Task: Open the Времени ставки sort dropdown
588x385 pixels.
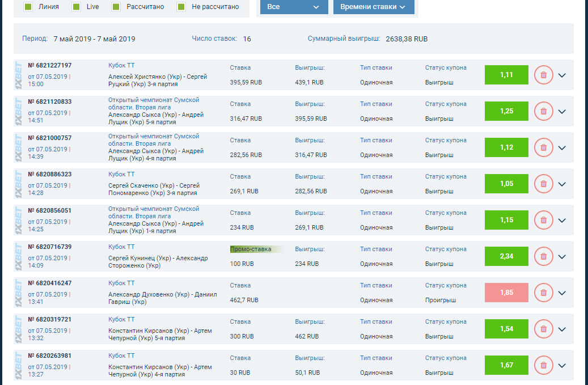Action: click(373, 7)
